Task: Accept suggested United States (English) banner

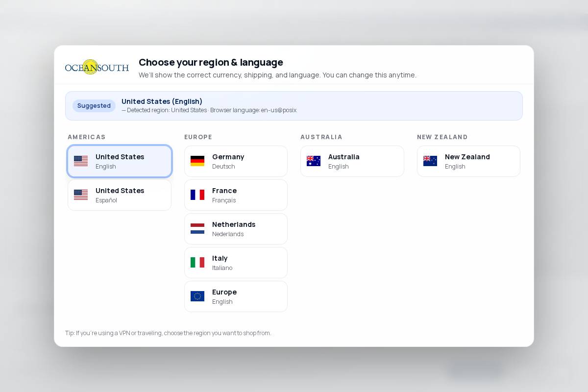Action: pos(294,106)
